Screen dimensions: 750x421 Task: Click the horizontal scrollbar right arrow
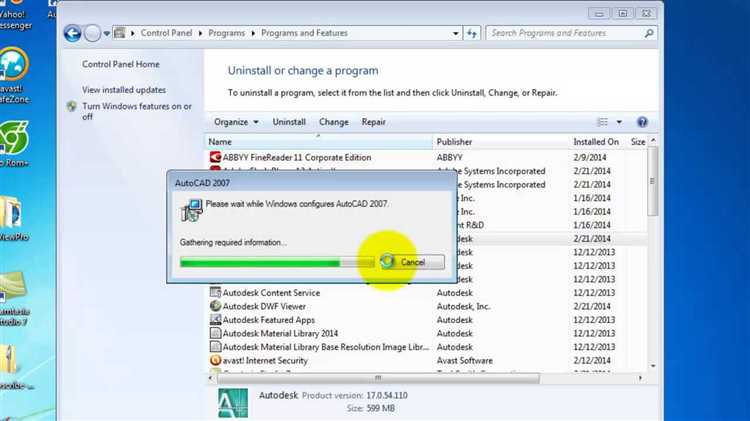point(640,378)
